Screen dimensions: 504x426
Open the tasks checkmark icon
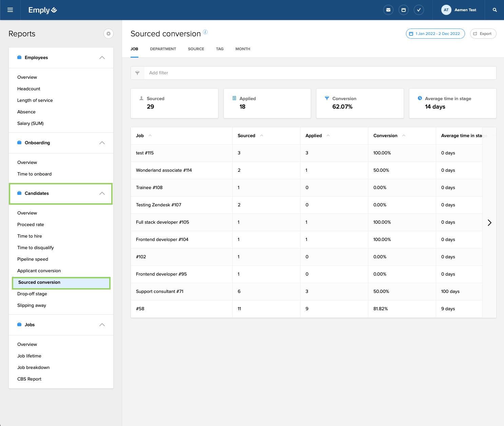(419, 10)
